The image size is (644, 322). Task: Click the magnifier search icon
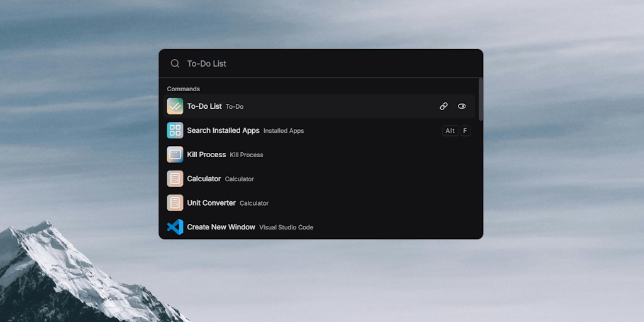pyautogui.click(x=175, y=64)
